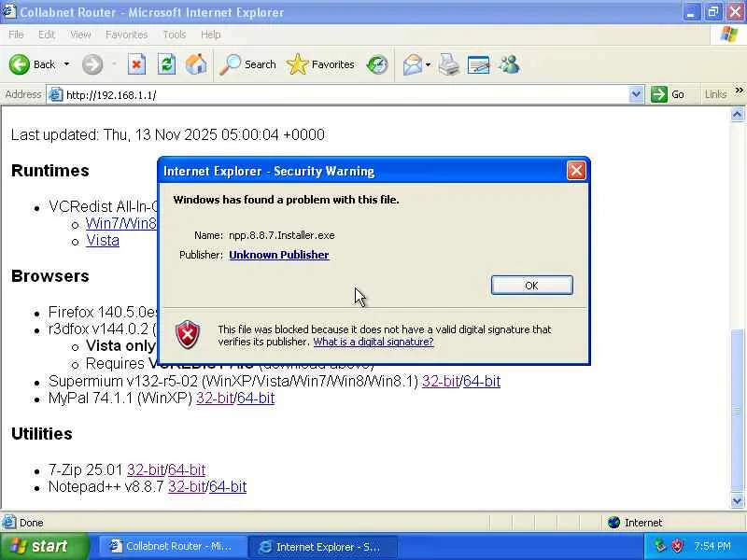The height and width of the screenshot is (560, 747).
Task: Open Supermium 64-bit download link
Action: click(x=482, y=382)
